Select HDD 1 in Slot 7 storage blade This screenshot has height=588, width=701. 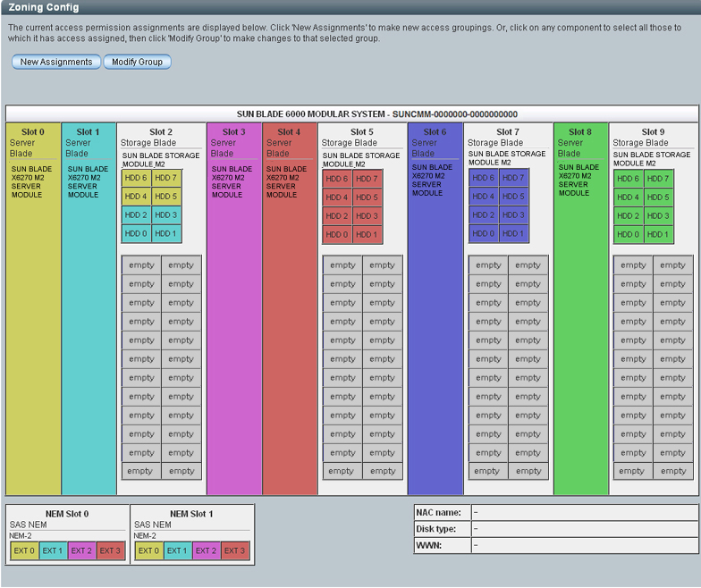click(x=513, y=234)
